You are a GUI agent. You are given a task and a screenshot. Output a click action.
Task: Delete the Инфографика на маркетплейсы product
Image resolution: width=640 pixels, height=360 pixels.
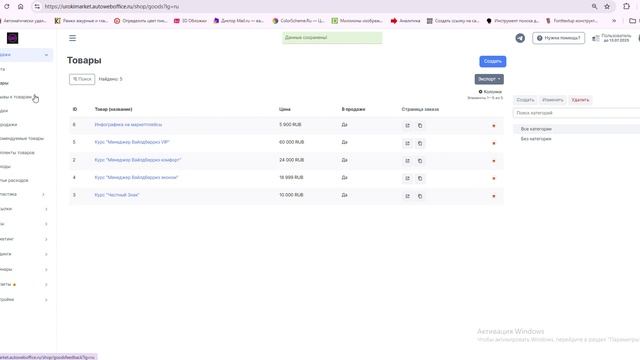click(x=493, y=126)
